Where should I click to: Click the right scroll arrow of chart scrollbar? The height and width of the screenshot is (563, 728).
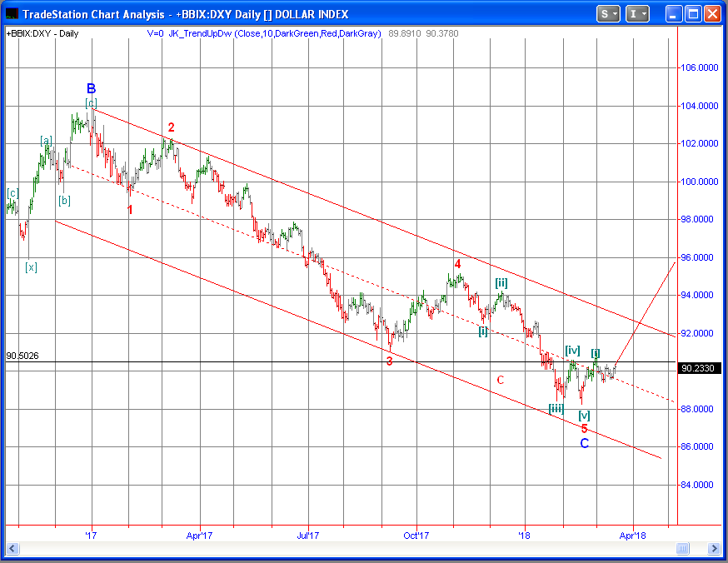tap(713, 548)
